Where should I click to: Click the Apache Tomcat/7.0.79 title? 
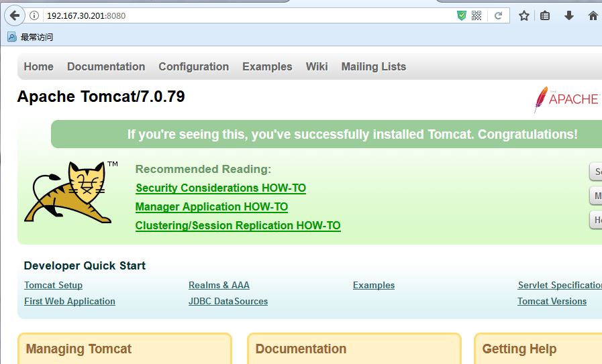pos(101,97)
